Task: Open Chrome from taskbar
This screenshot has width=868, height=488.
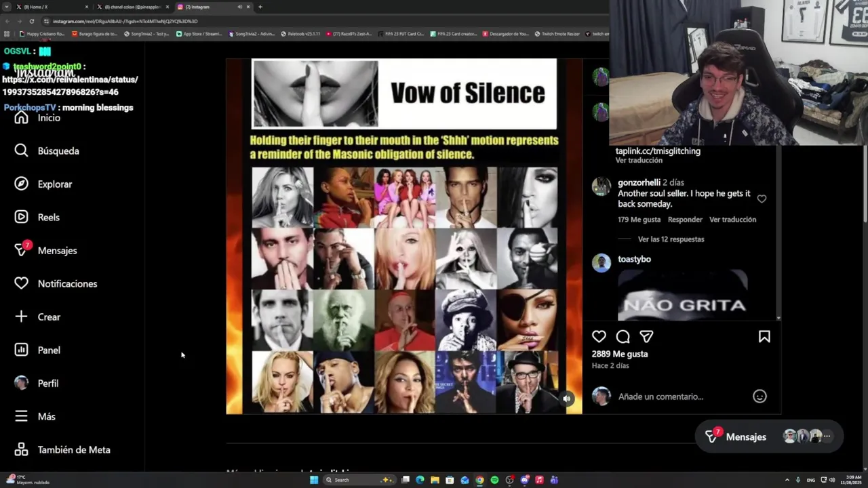Action: (x=479, y=480)
